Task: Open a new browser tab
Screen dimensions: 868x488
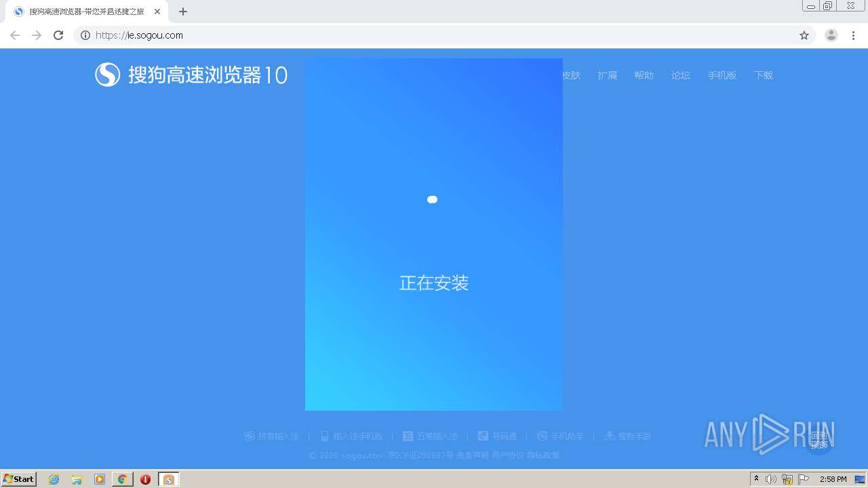Action: [183, 12]
